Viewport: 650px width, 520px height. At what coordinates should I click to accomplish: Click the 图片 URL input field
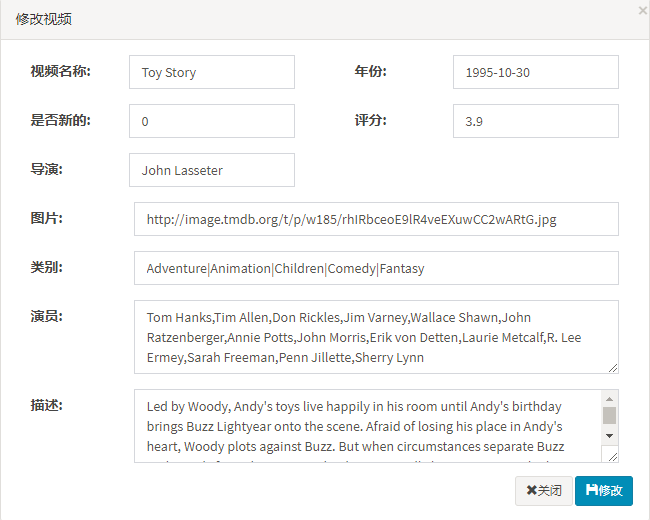pyautogui.click(x=376, y=219)
